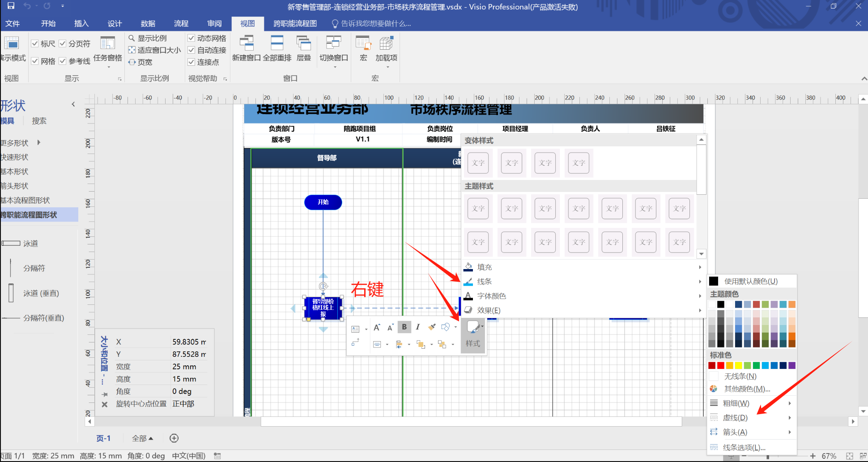Pick the purple standard line color

792,365
